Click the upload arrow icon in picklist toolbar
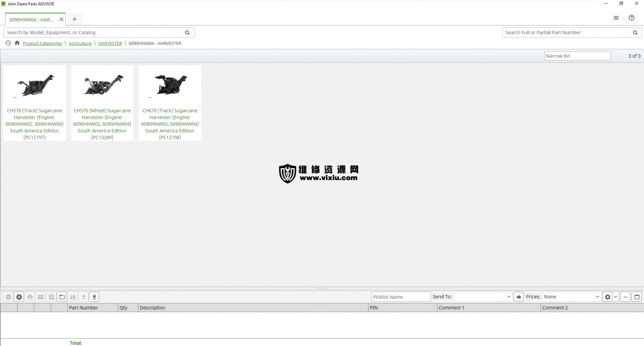The image size is (644, 346). (x=94, y=297)
